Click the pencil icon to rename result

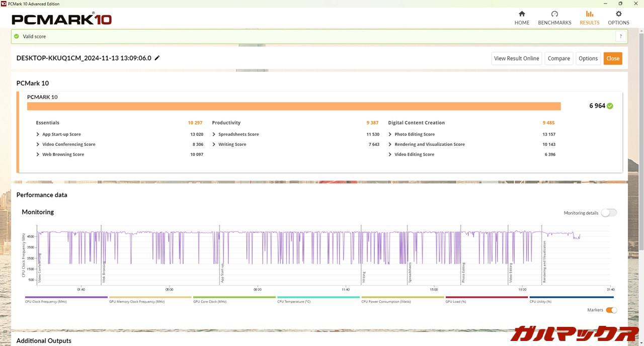pyautogui.click(x=157, y=58)
